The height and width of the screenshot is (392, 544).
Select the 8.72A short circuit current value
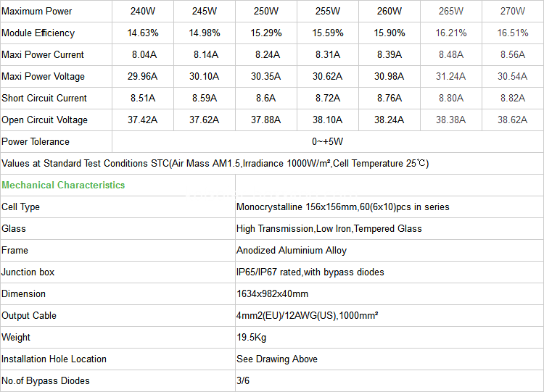click(328, 98)
